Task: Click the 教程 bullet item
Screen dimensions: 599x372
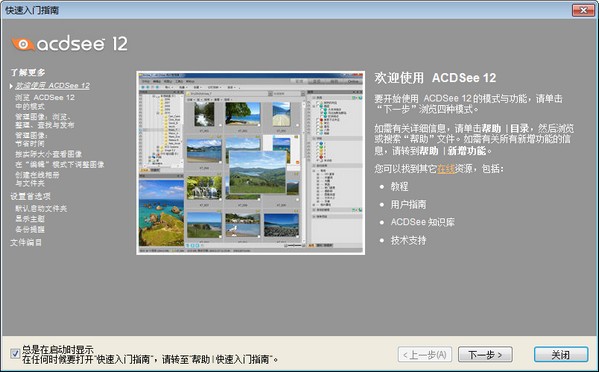Action: click(399, 186)
